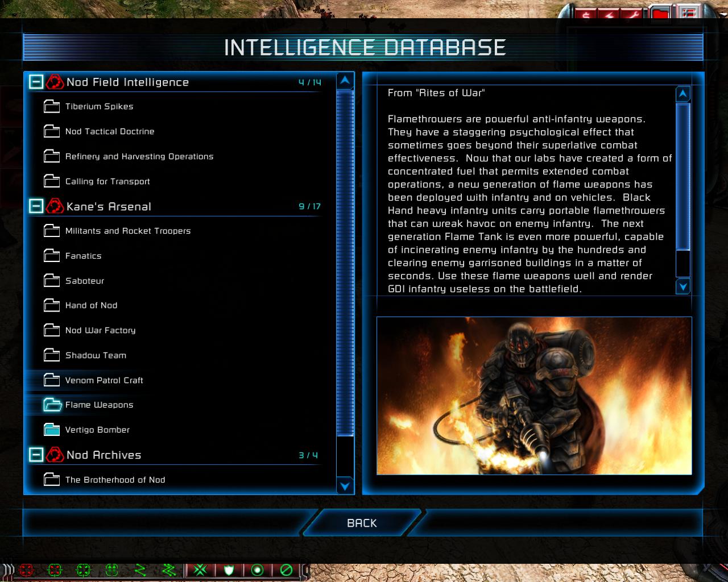728x582 pixels.
Task: Collapse the Nod Archives group
Action: pos(36,455)
